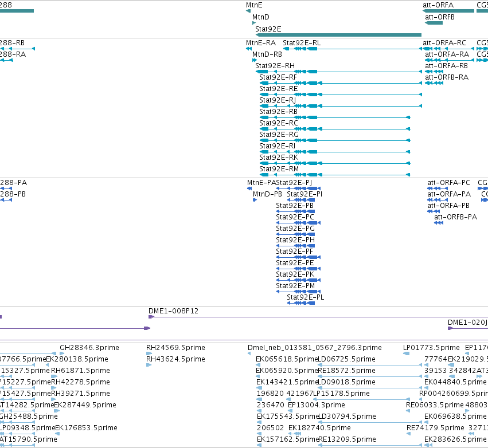488x448 pixels.
Task: Click the att-ORFA-RC transcript label
Action: pos(444,43)
